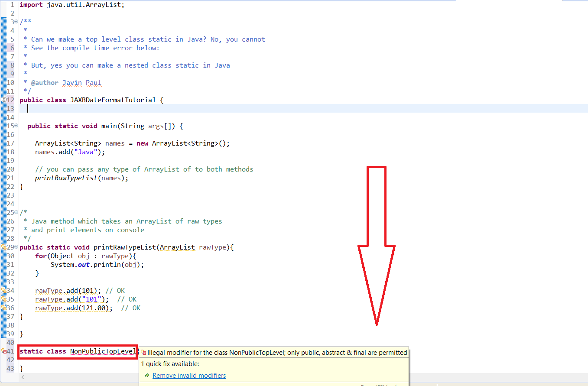Image resolution: width=588 pixels, height=386 pixels.
Task: Collapse the Javadoc comment at line 3
Action: 16,22
